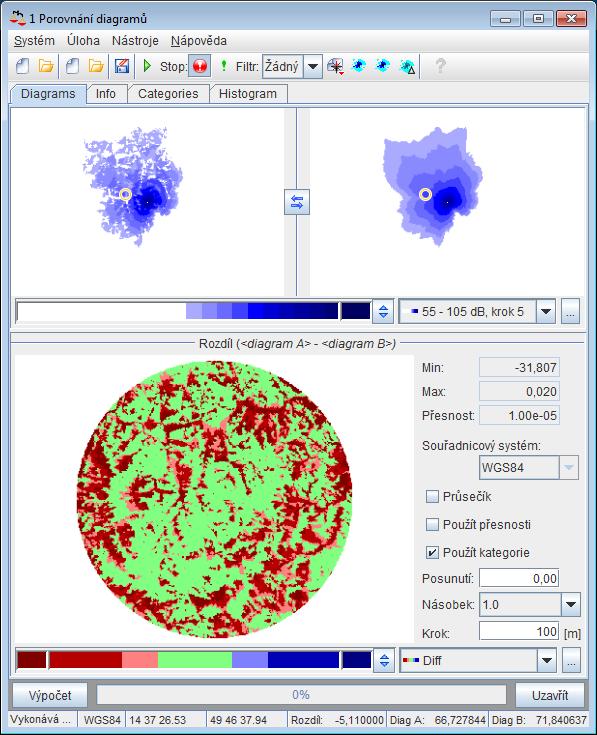The width and height of the screenshot is (597, 735).
Task: Open the Nápověda menu
Action: pos(199,41)
